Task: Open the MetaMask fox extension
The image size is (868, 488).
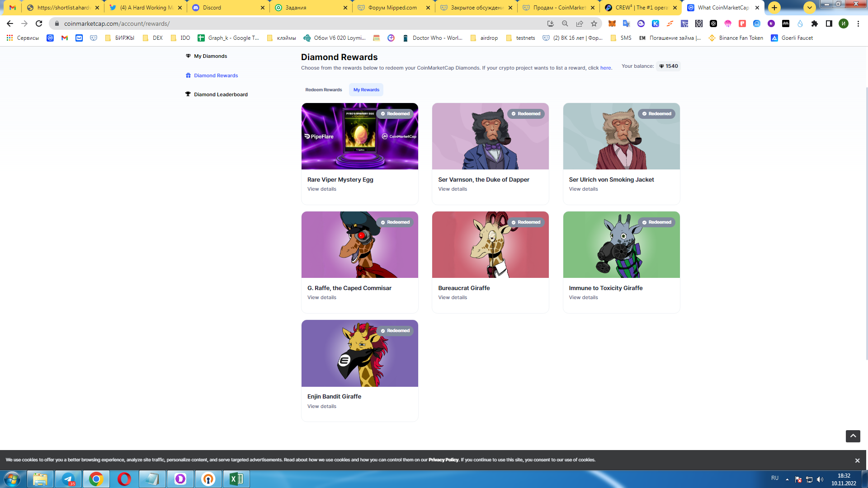Action: click(x=612, y=23)
